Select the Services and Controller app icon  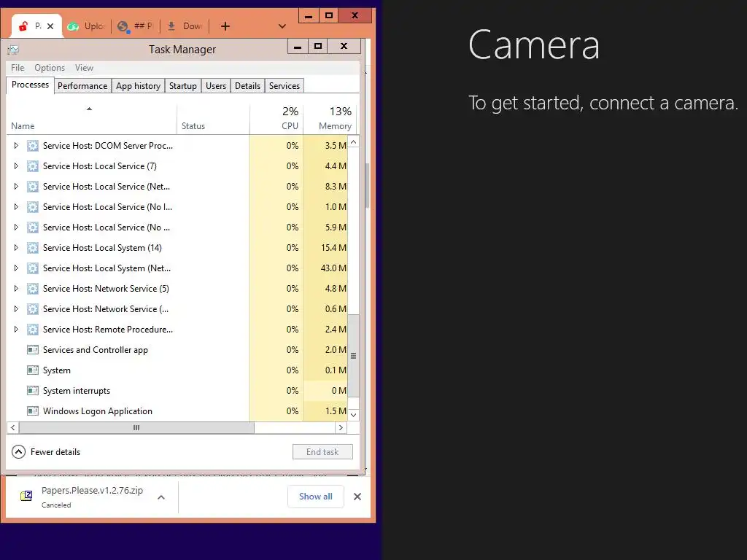(x=32, y=350)
